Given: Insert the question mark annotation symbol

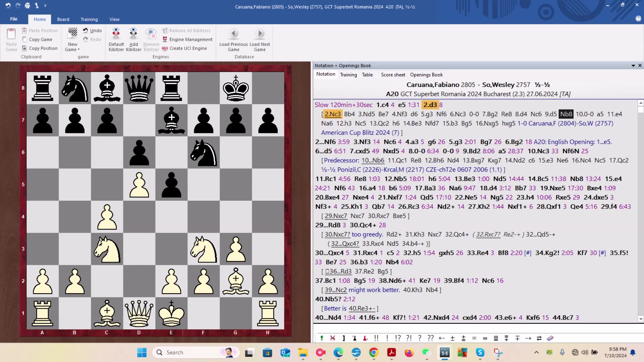Looking at the screenshot, I should point(420,338).
